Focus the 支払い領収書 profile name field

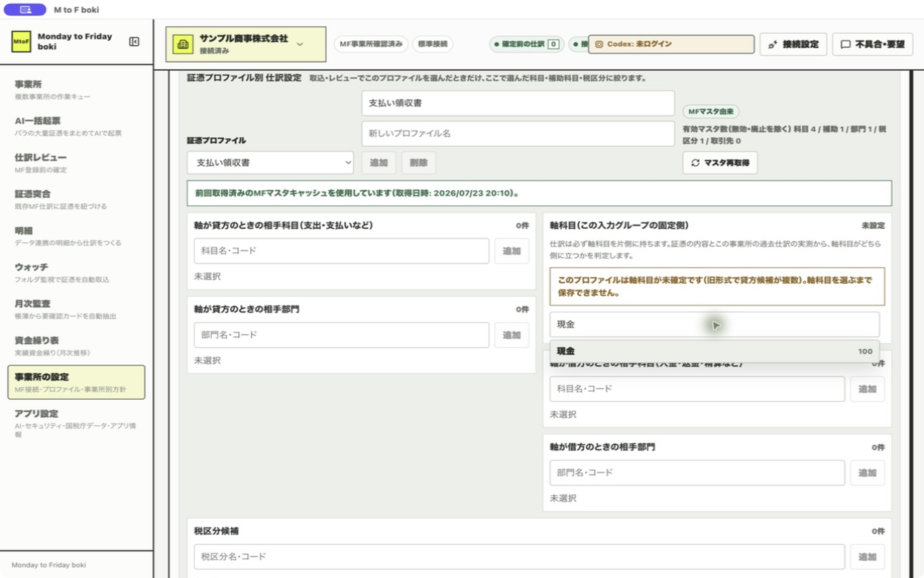(x=518, y=103)
